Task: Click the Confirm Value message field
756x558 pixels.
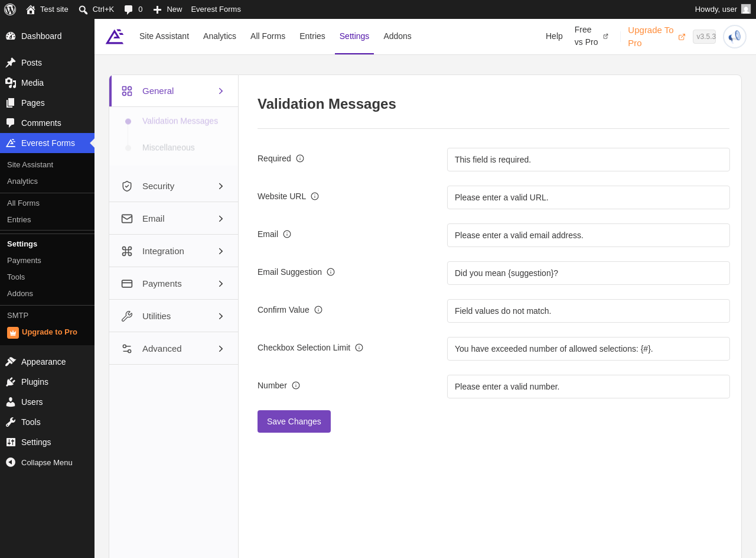Action: click(588, 311)
